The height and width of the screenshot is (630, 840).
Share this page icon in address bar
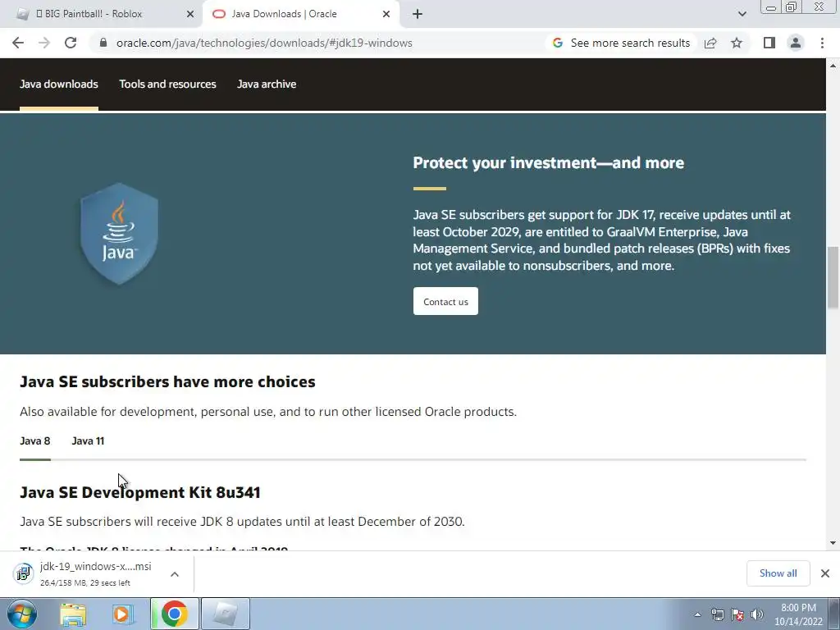pyautogui.click(x=710, y=43)
